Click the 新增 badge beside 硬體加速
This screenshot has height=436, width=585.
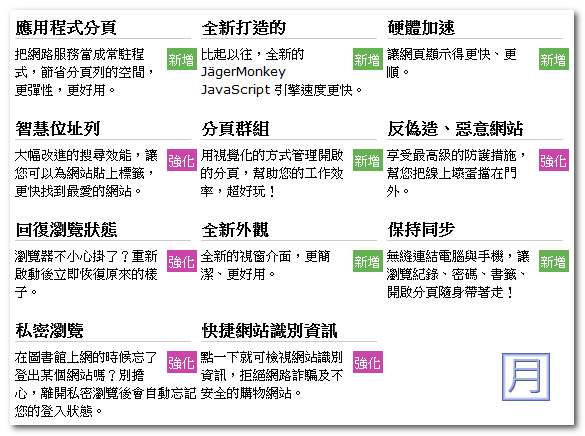[x=554, y=59]
